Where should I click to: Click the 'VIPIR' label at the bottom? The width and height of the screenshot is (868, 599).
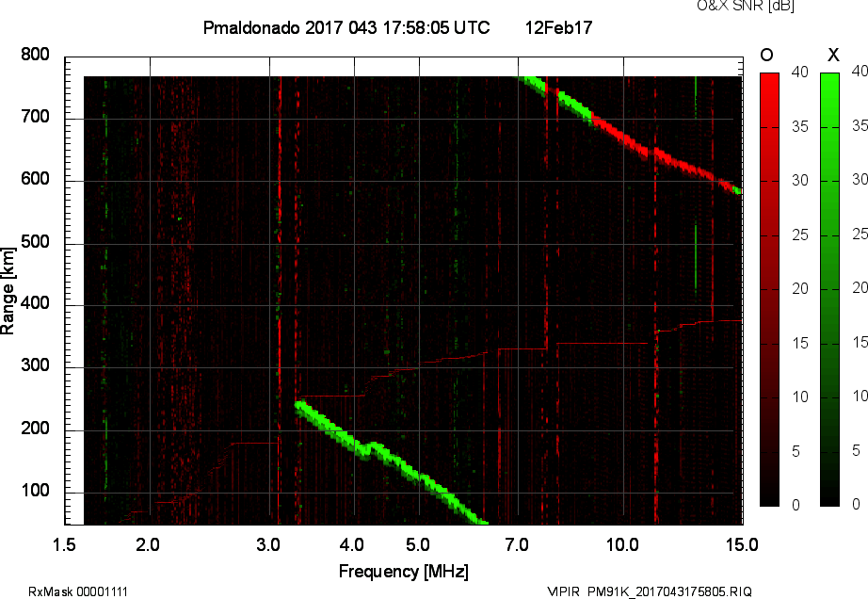tap(562, 591)
